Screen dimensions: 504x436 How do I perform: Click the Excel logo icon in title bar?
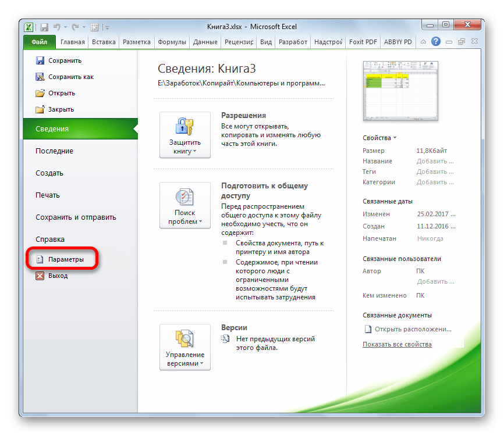click(x=29, y=27)
